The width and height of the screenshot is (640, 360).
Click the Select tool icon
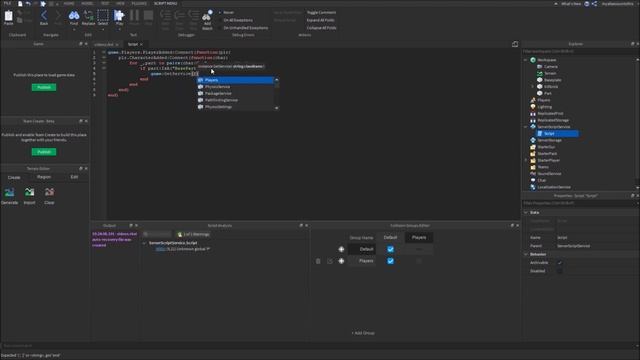(103, 16)
